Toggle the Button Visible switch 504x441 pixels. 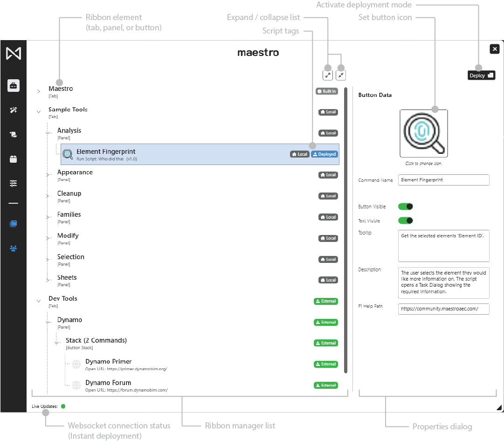click(x=405, y=207)
